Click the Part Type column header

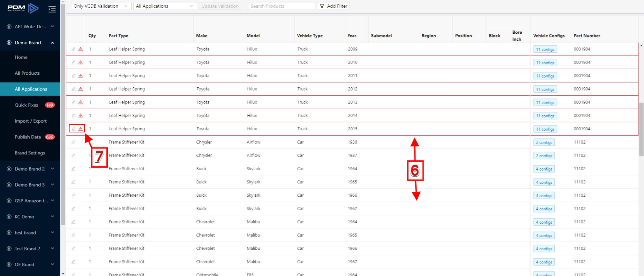pyautogui.click(x=118, y=36)
